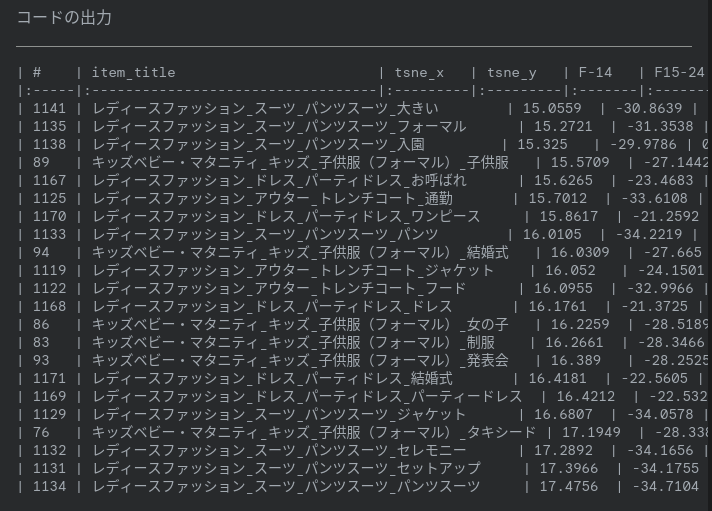The image size is (712, 511).
Task: Click the tsne_y column header
Action: pyautogui.click(x=511, y=72)
